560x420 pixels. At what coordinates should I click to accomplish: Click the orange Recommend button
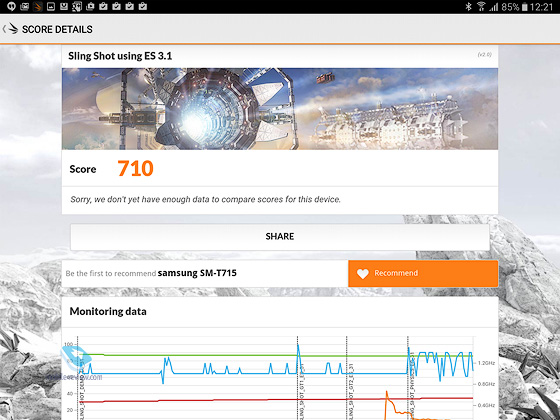tap(423, 274)
